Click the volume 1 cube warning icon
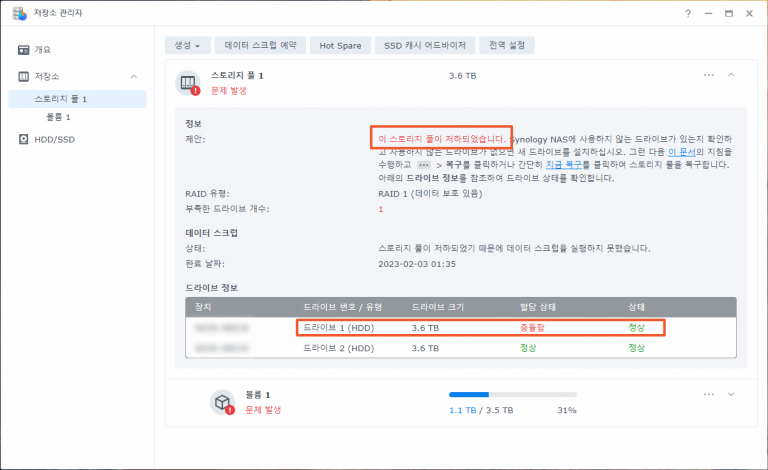 tap(223, 402)
